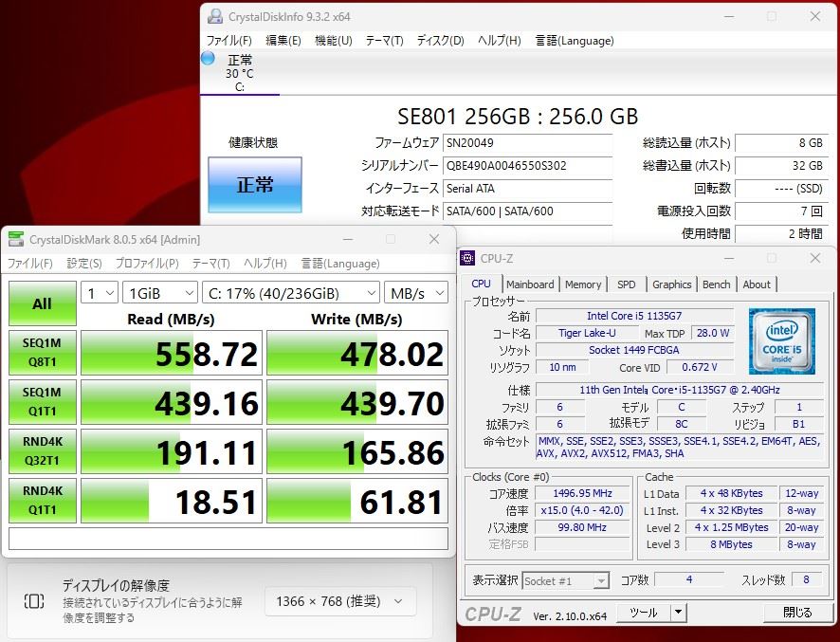Open the 言語(Language) menu in CrystalDiskMark
Viewport: 840px width, 642px height.
(x=340, y=263)
